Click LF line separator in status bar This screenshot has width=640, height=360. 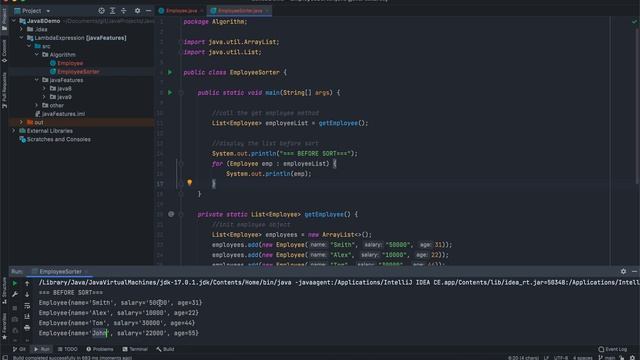546,358
